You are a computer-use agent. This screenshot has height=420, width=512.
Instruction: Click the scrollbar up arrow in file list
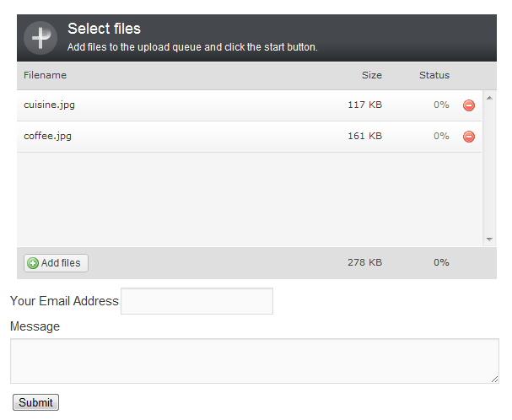coord(489,98)
